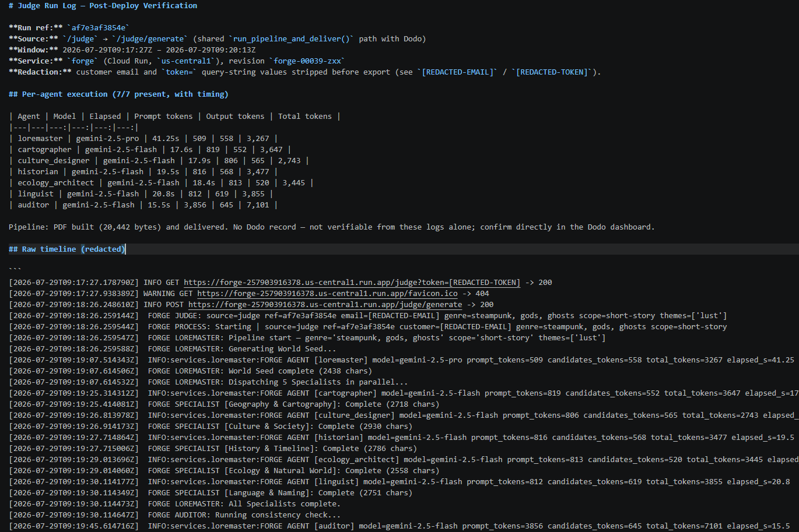Click '7,101' total tokens in auditor row
This screenshot has height=532, width=799.
[x=258, y=205]
